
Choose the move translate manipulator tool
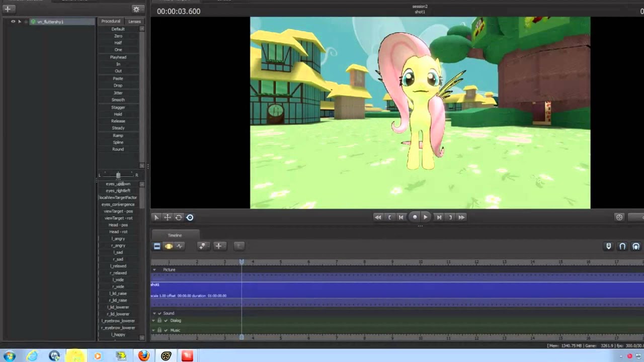[167, 217]
